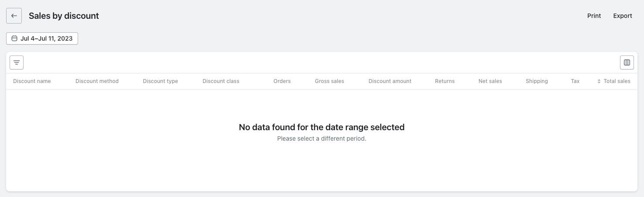Click the Discount name column header

[x=32, y=81]
